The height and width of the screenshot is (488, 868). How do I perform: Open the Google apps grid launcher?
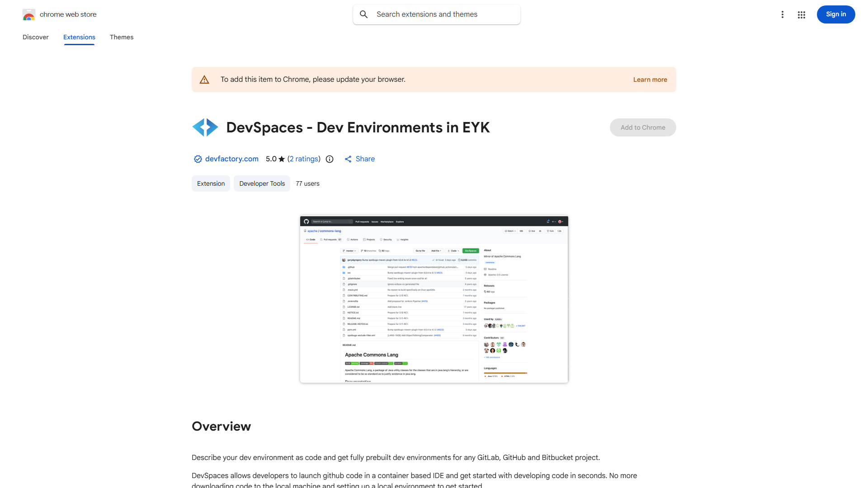[802, 14]
